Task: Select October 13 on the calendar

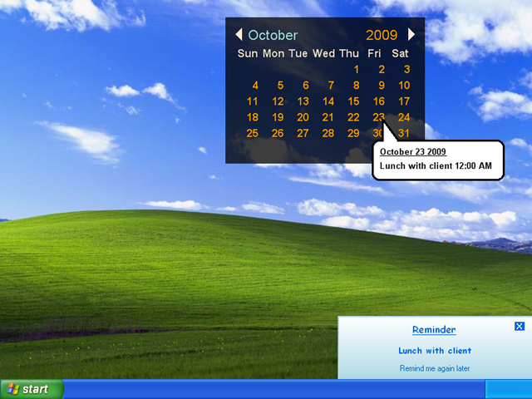Action: [303, 101]
